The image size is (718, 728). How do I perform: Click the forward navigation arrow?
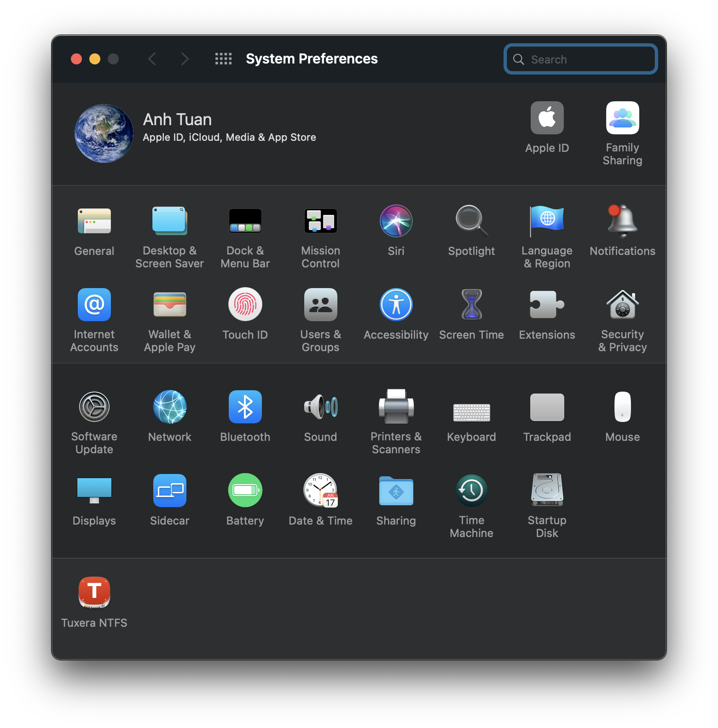coord(185,59)
